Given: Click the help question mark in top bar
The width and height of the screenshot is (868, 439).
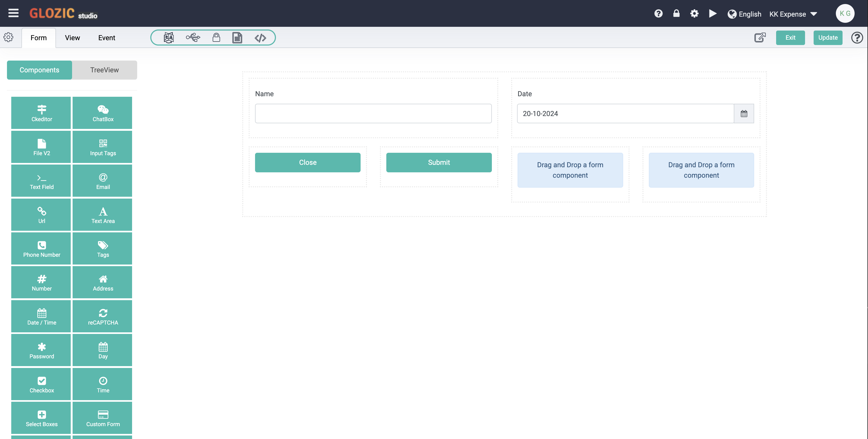Looking at the screenshot, I should (659, 13).
